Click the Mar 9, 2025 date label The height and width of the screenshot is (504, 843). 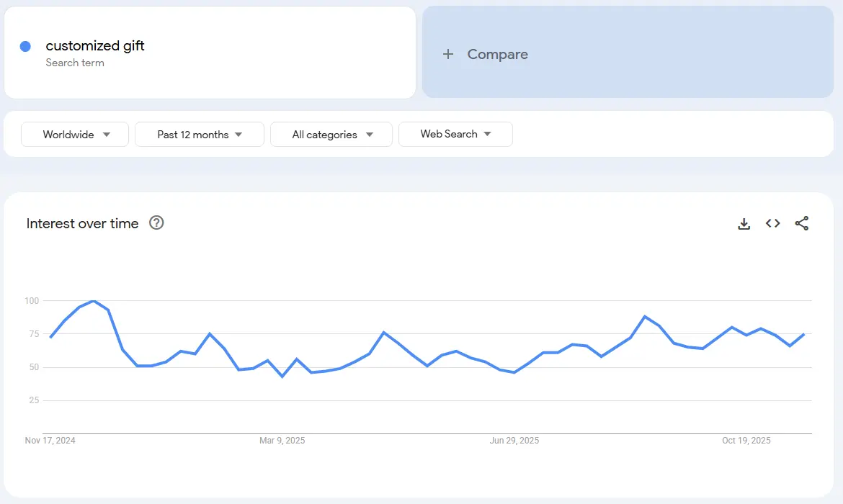(x=282, y=440)
